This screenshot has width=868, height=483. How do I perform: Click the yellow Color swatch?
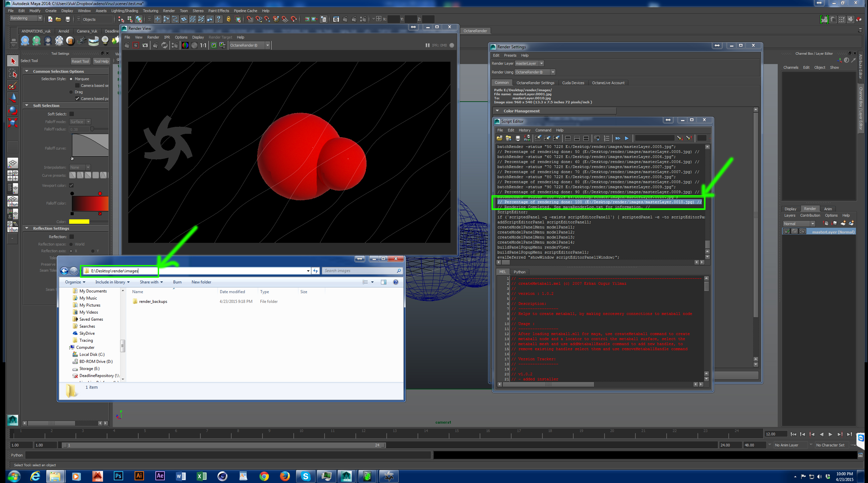point(79,222)
